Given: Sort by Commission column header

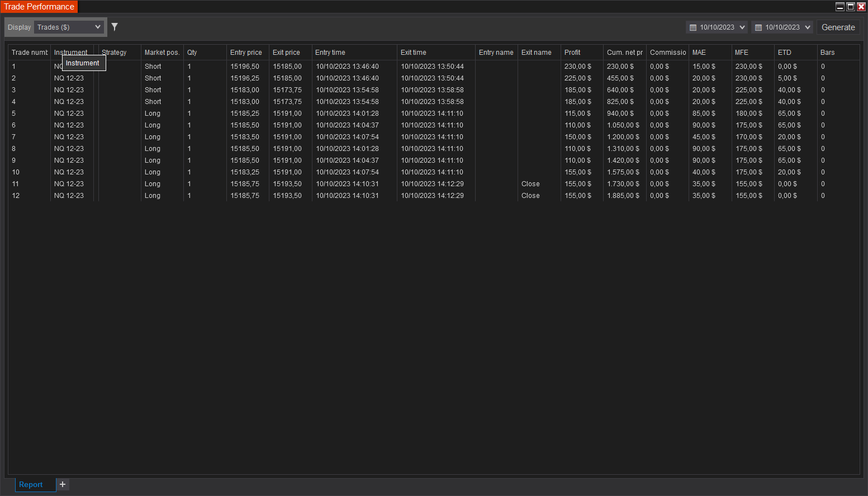Looking at the screenshot, I should coord(667,53).
